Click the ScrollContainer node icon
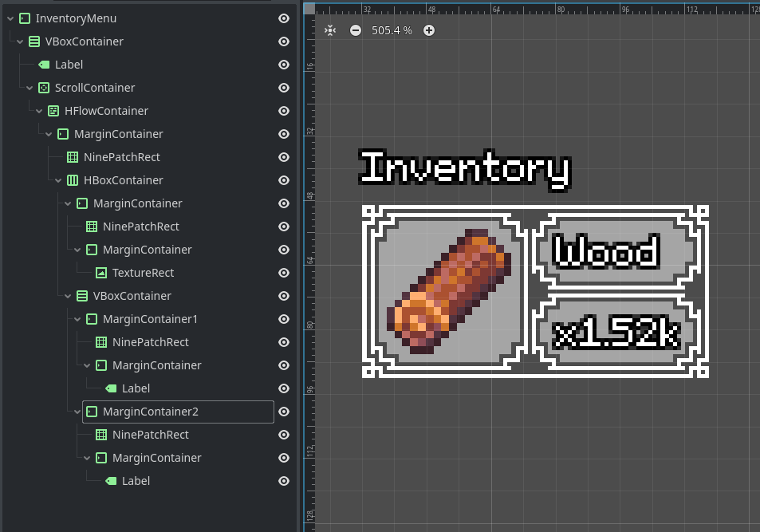The height and width of the screenshot is (532, 760). [x=44, y=88]
